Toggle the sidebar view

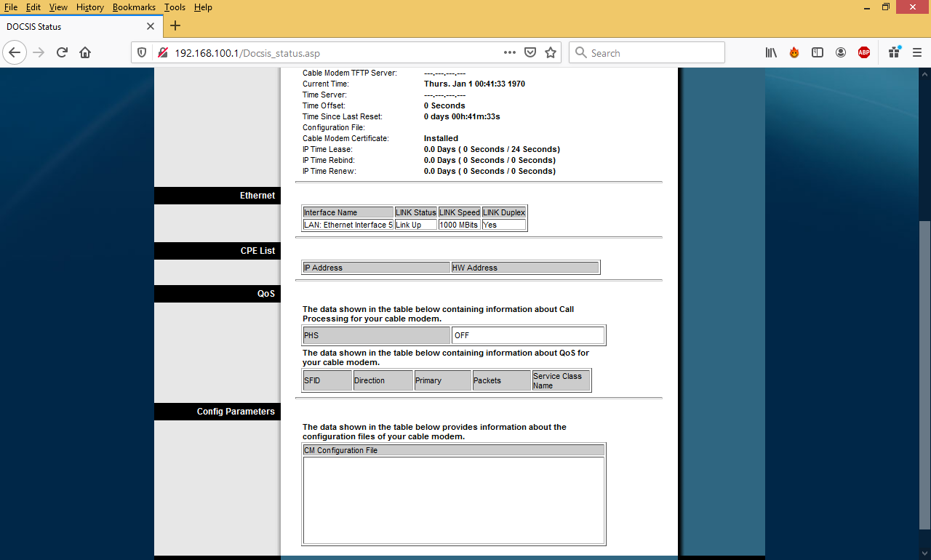tap(818, 52)
